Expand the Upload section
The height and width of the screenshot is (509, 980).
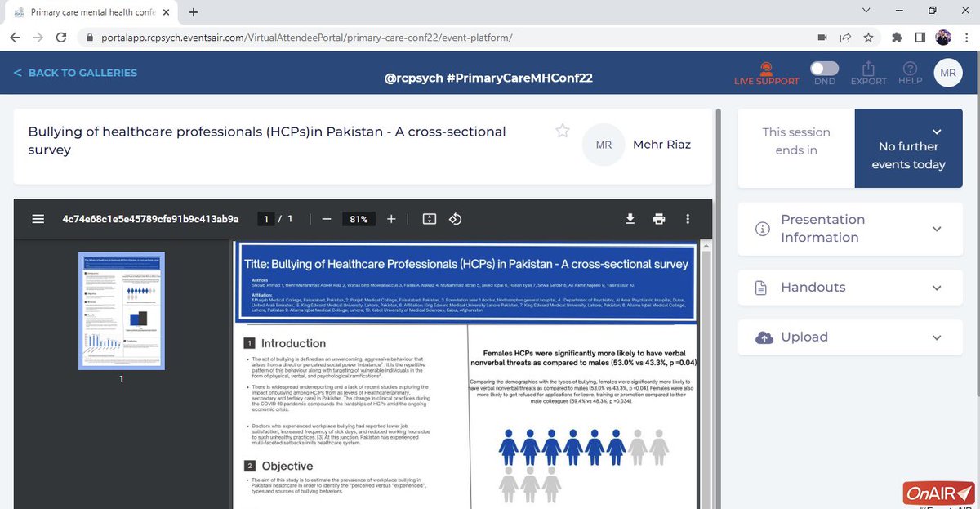point(850,337)
